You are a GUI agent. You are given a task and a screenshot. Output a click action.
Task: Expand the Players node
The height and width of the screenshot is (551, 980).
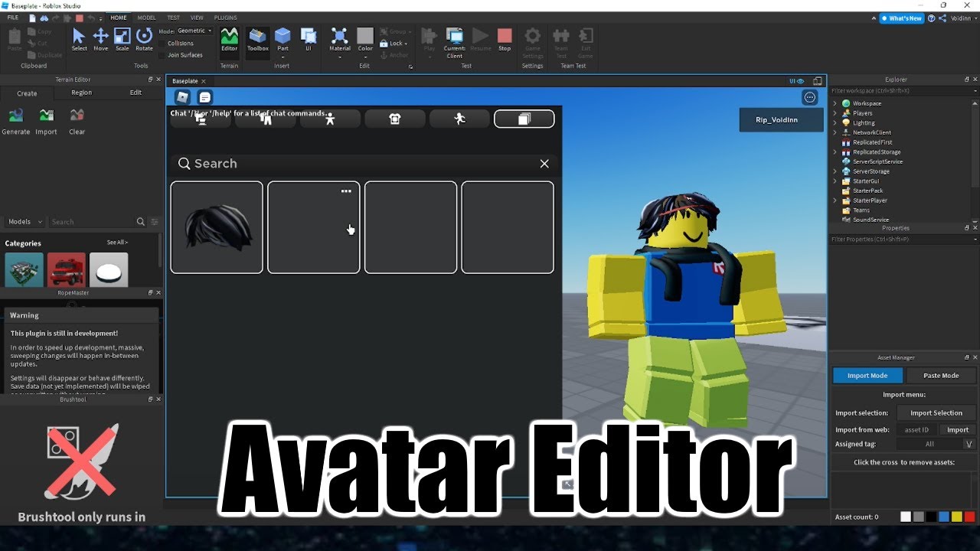tap(835, 113)
